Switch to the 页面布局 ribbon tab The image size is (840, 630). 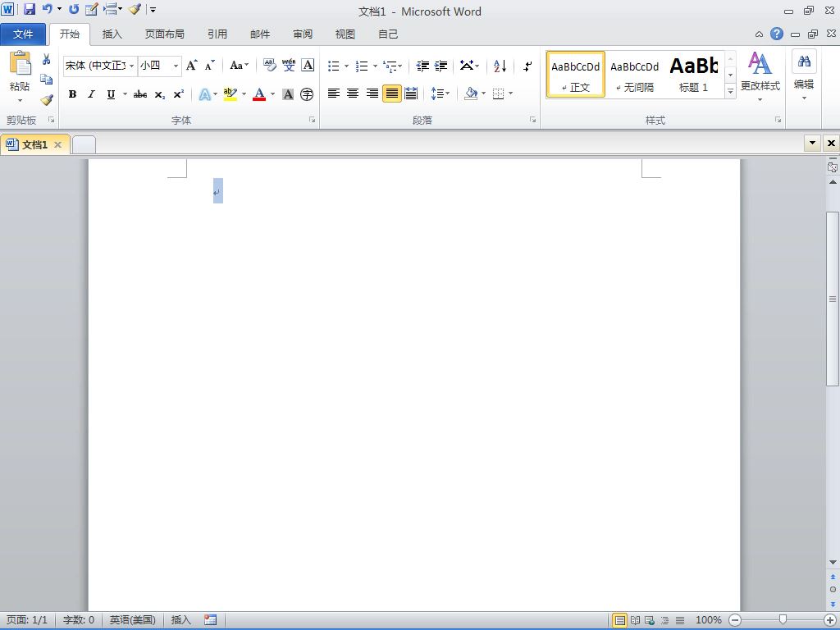coord(164,34)
